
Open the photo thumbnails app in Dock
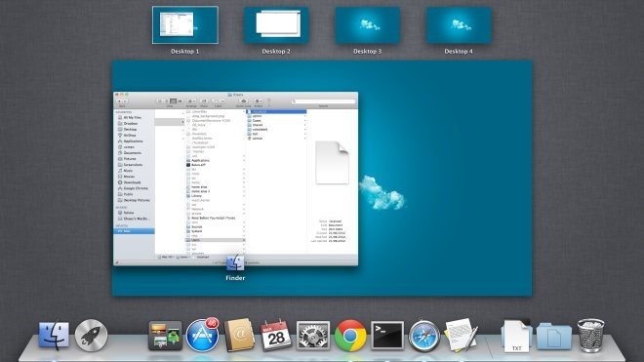(x=165, y=336)
